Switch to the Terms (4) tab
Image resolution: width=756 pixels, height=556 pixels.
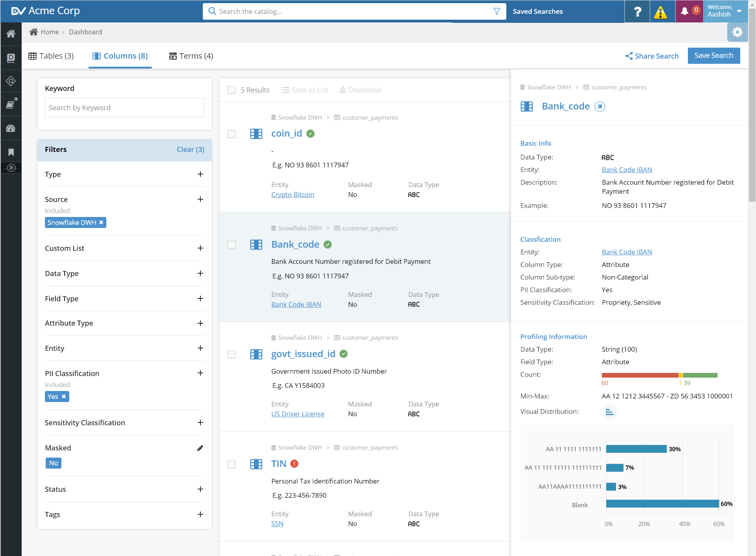191,56
